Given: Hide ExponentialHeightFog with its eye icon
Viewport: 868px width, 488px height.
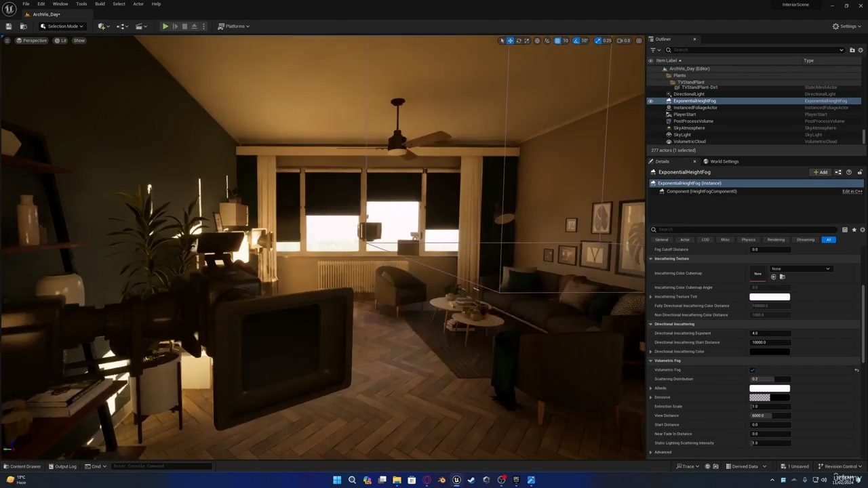Looking at the screenshot, I should click(650, 101).
